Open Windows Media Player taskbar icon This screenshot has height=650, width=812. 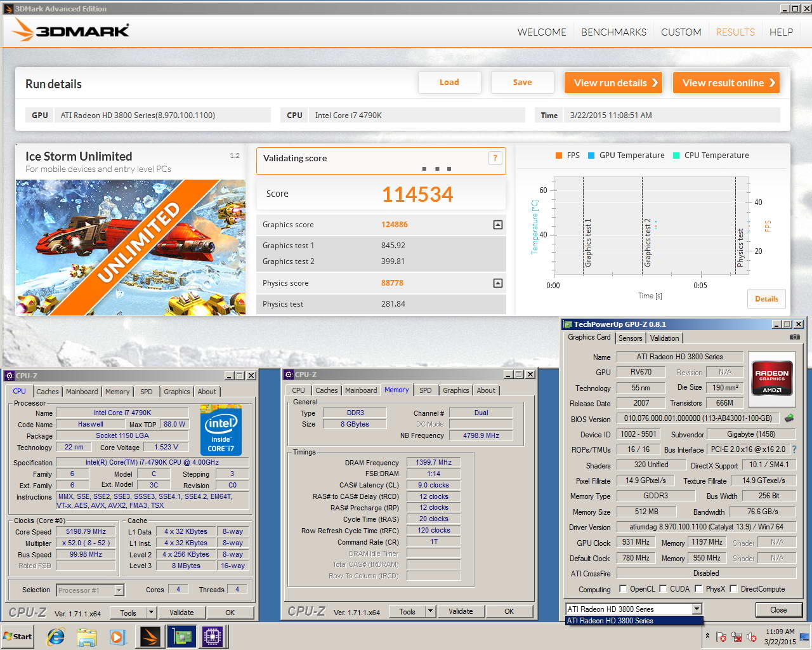click(x=117, y=637)
